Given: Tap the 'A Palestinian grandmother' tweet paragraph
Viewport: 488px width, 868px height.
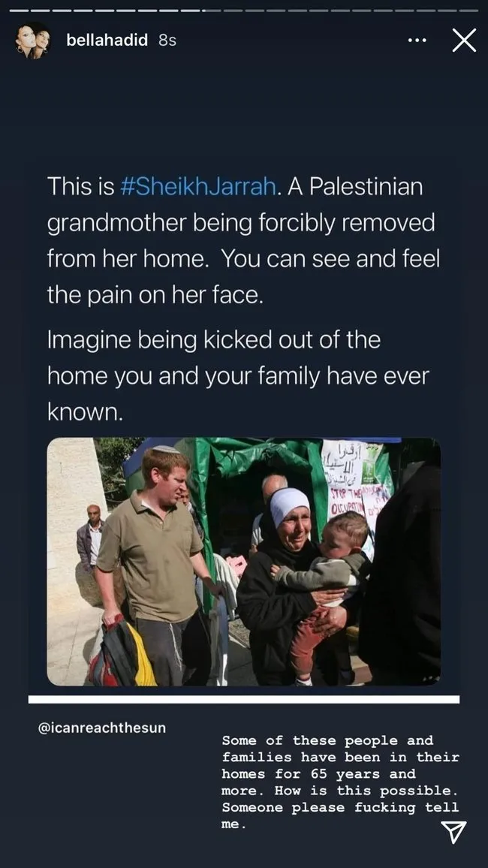Looking at the screenshot, I should click(243, 241).
